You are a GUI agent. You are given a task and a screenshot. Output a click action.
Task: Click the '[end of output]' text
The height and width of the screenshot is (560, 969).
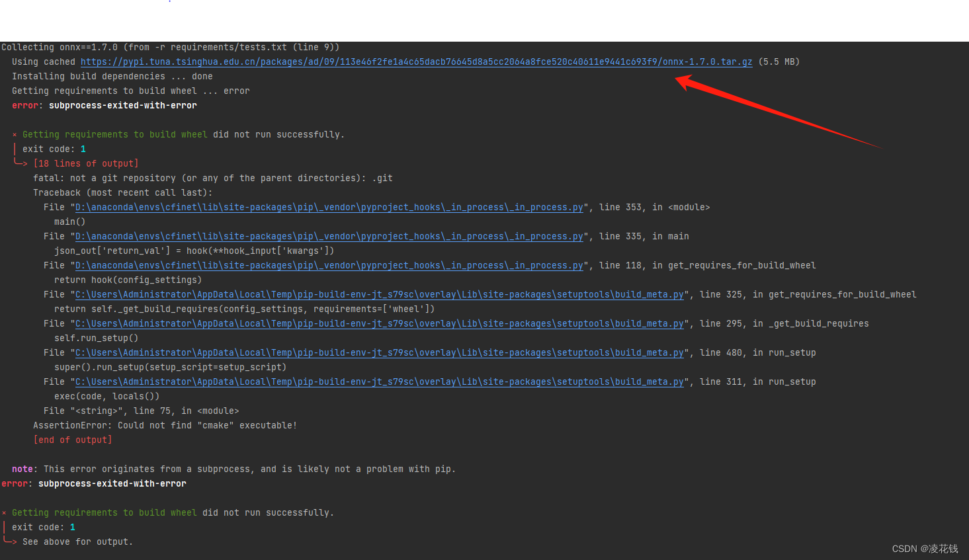click(73, 440)
